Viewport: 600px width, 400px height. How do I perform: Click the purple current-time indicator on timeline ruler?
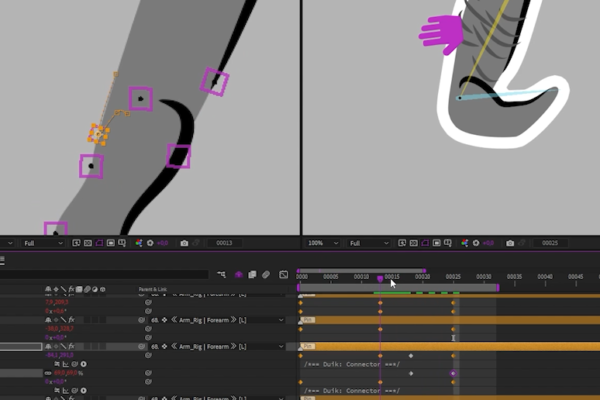[x=380, y=278]
